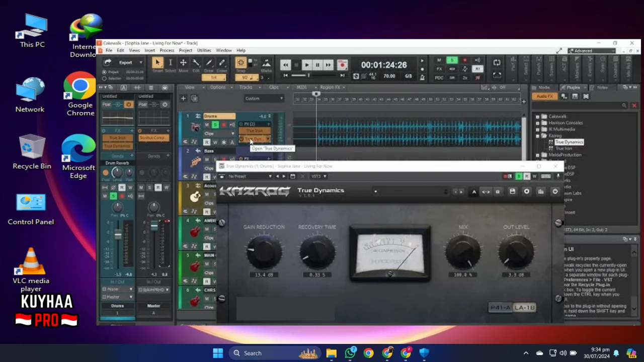This screenshot has height=362, width=644.
Task: Activate the Edit tool
Action: tap(196, 62)
